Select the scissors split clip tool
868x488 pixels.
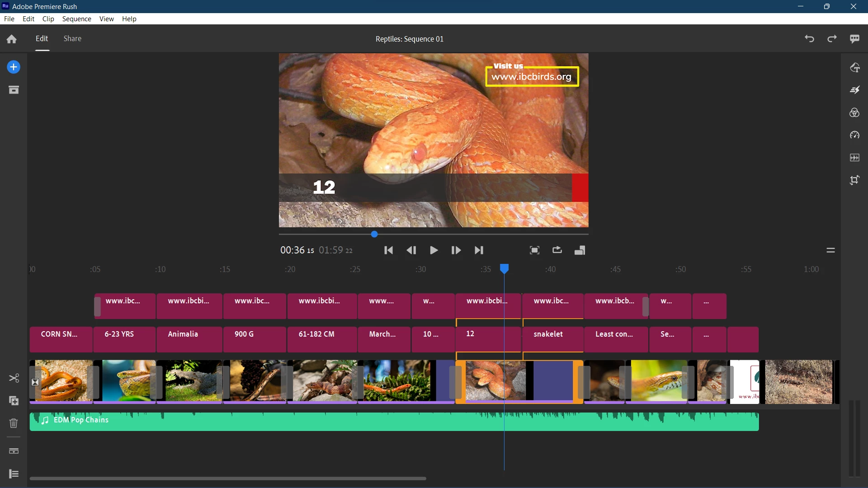pos(14,378)
